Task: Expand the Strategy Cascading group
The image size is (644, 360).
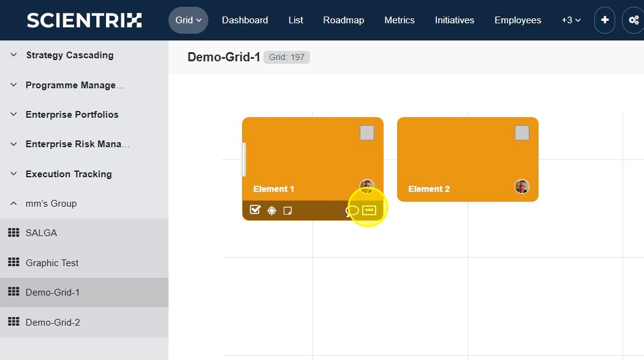Action: tap(14, 55)
